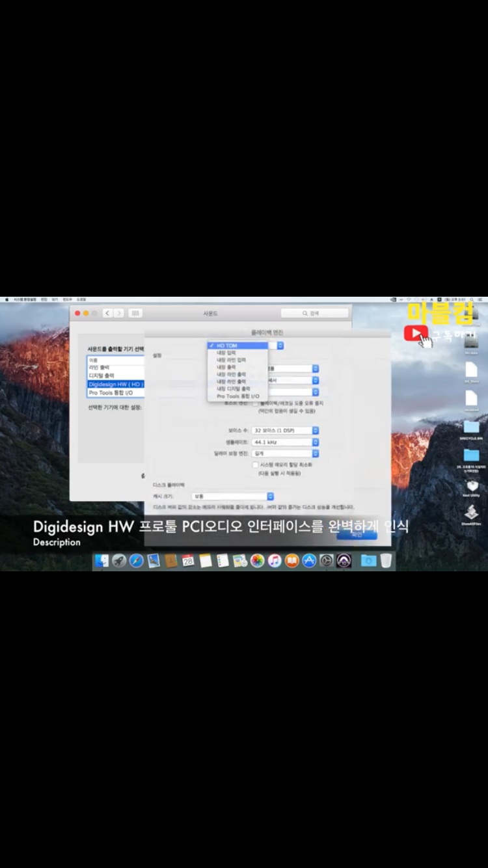Open System Preferences gear in Dock
The image size is (488, 868).
coord(327,561)
